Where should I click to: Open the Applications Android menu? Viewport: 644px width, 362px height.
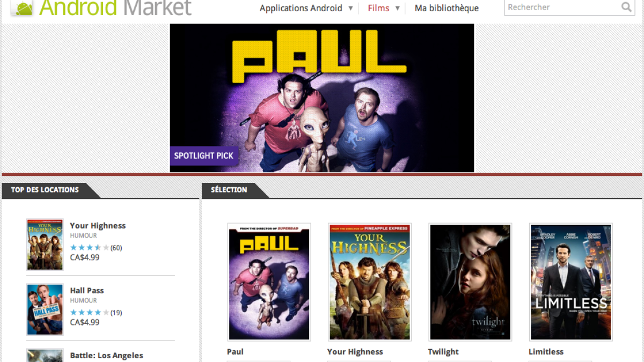(301, 8)
